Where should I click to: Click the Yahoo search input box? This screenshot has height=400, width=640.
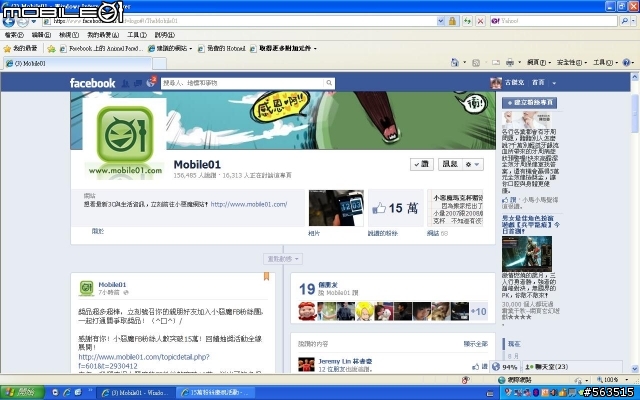click(554, 21)
